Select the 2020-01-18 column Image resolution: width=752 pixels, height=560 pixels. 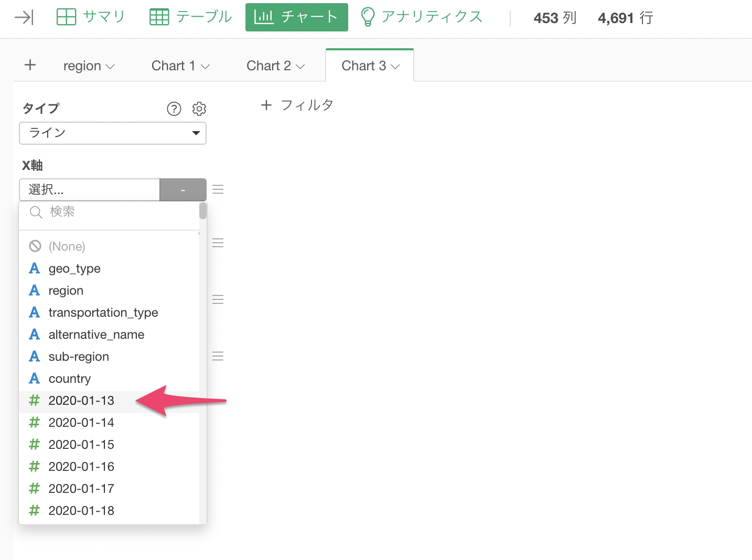click(109, 511)
